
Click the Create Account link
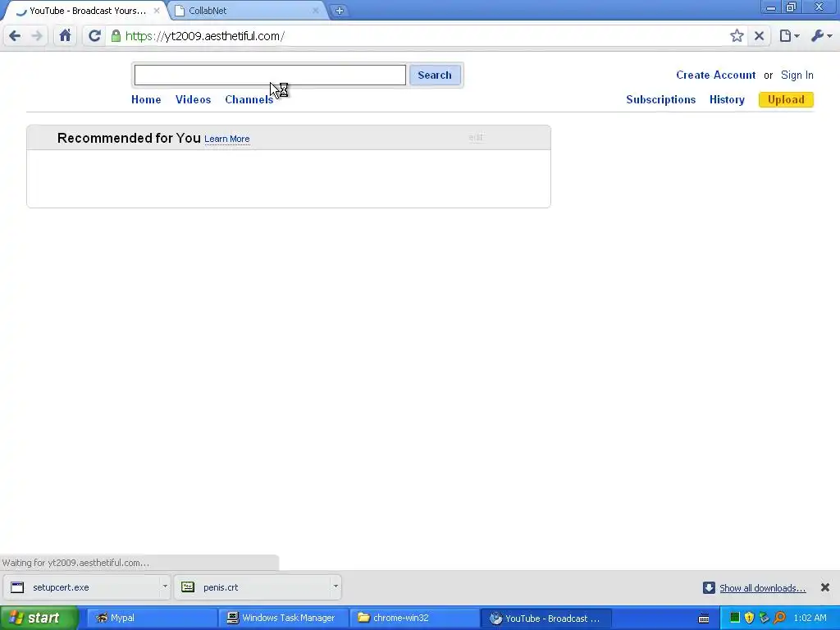pyautogui.click(x=715, y=75)
